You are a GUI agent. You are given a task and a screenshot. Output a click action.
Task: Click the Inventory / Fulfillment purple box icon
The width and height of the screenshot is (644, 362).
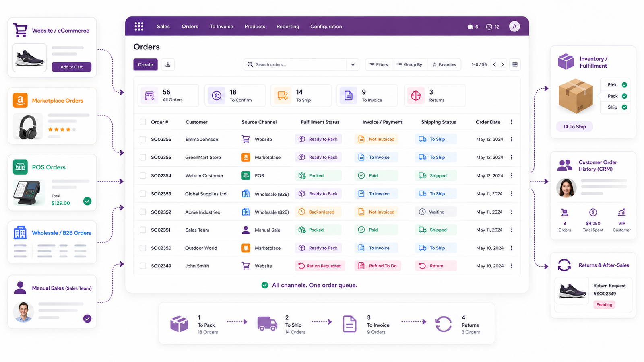566,62
